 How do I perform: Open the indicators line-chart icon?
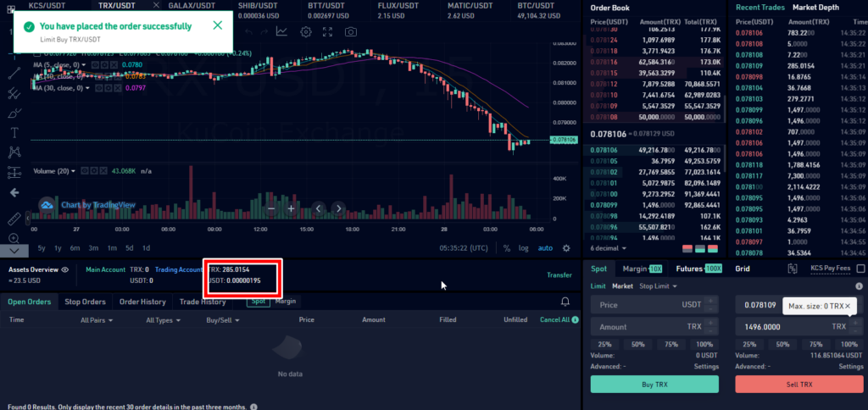pyautogui.click(x=281, y=31)
